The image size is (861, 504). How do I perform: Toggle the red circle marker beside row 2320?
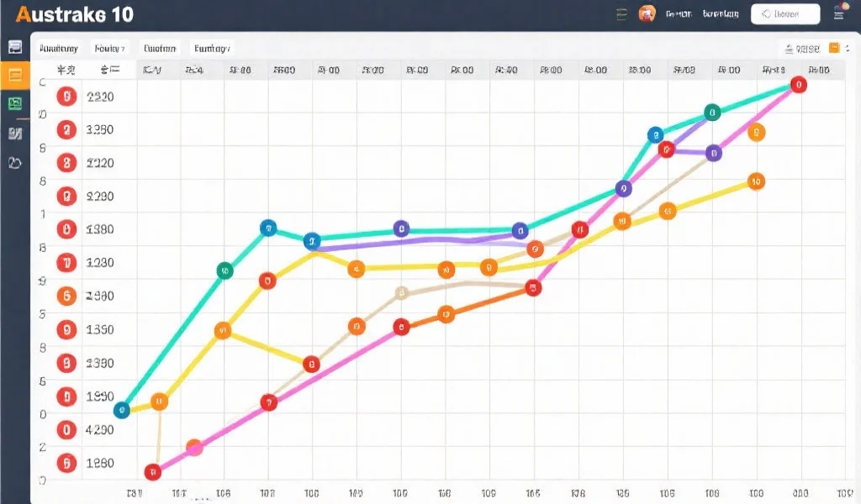66,97
